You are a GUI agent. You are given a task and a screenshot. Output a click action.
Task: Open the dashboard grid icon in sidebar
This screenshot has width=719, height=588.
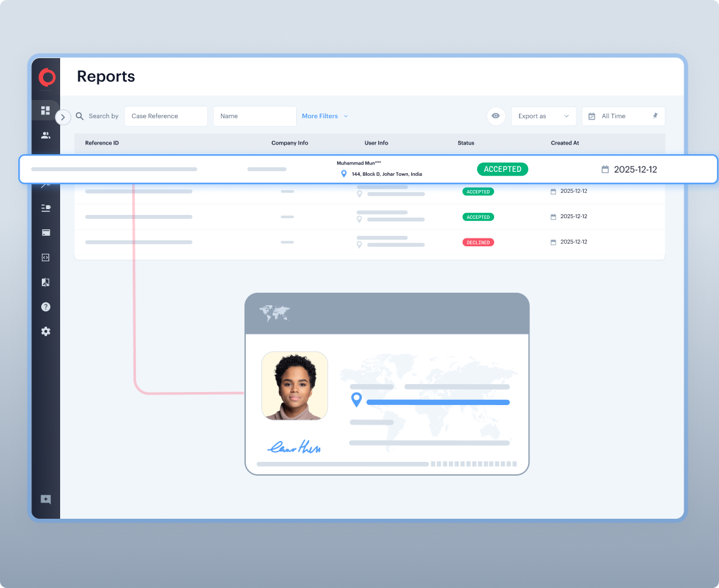[x=46, y=110]
